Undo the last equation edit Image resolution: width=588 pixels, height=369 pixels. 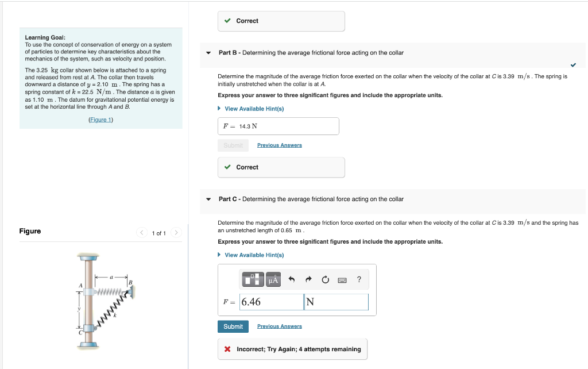tap(292, 279)
